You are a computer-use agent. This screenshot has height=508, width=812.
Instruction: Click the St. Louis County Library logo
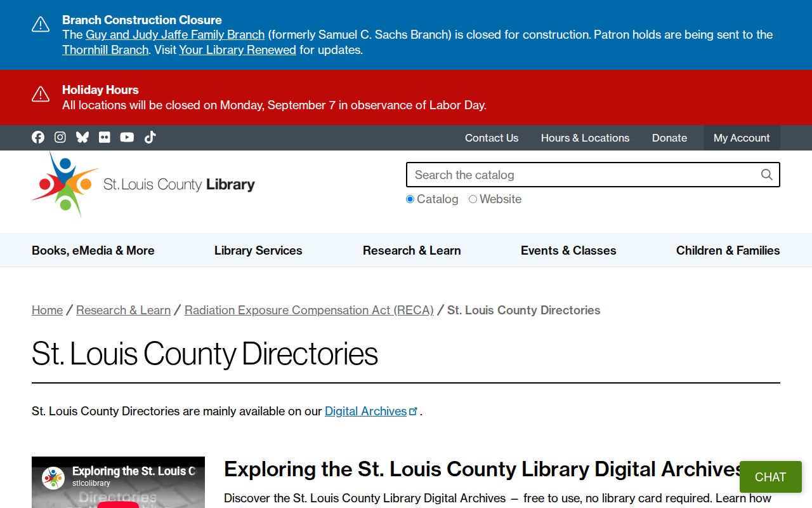click(143, 184)
